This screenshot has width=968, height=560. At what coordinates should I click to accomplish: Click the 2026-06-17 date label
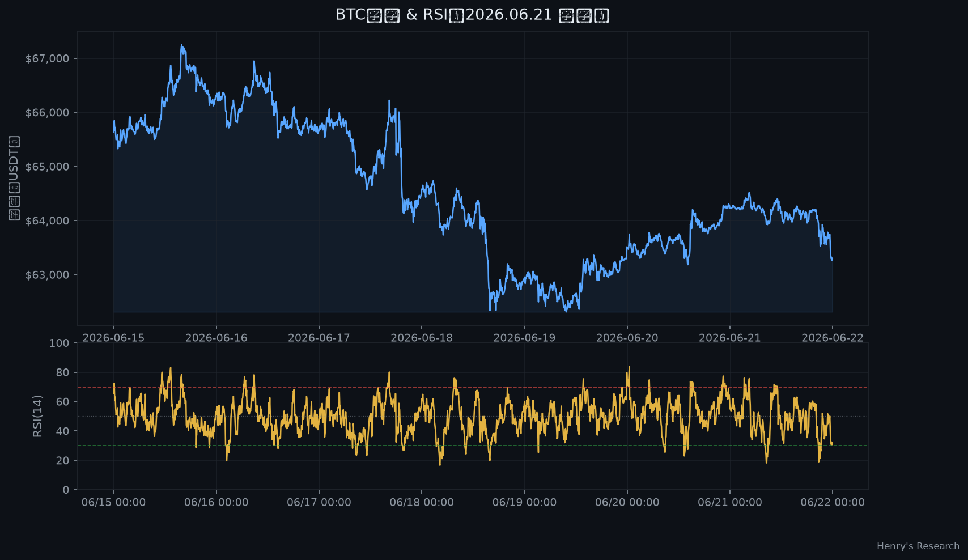pos(319,338)
